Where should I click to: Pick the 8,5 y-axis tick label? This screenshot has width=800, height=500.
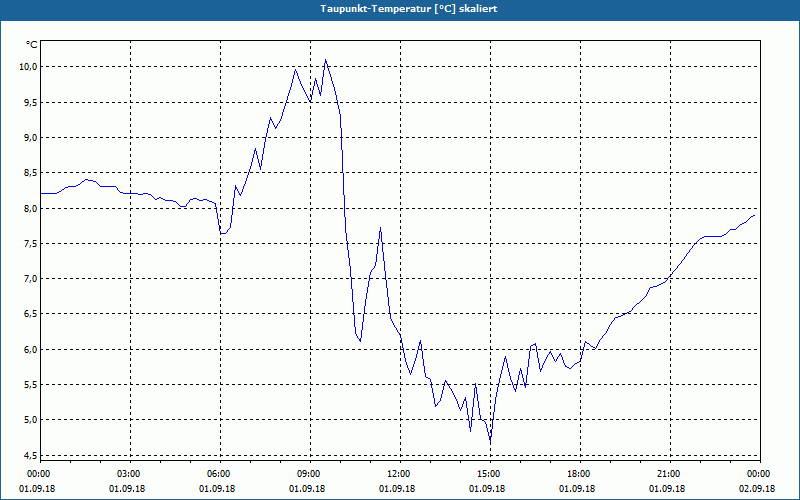tap(31, 173)
